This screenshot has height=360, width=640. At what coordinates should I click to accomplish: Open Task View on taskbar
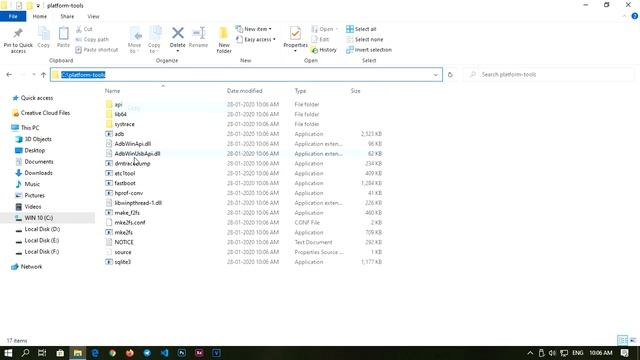pyautogui.click(x=42, y=353)
